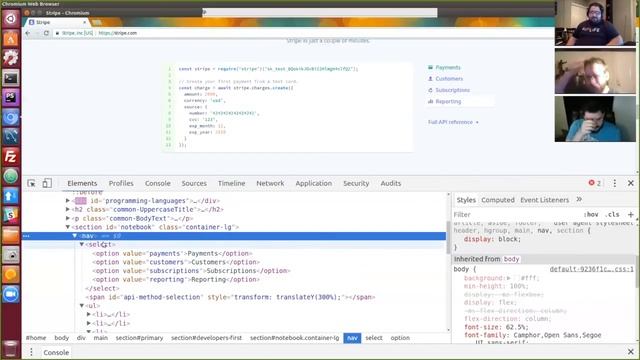The width and height of the screenshot is (640, 360).
Task: Click Payments icon in Stripe sidebar
Action: tap(430, 67)
